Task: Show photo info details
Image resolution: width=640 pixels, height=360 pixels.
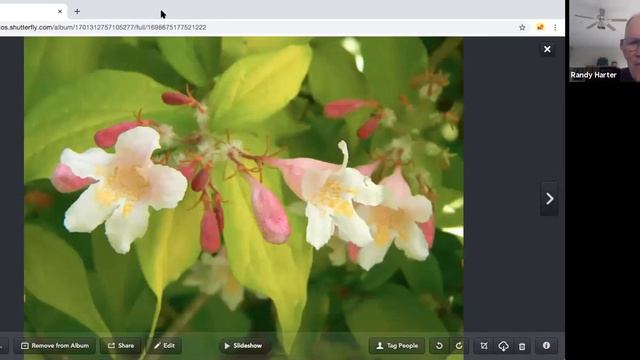Action: coord(546,346)
